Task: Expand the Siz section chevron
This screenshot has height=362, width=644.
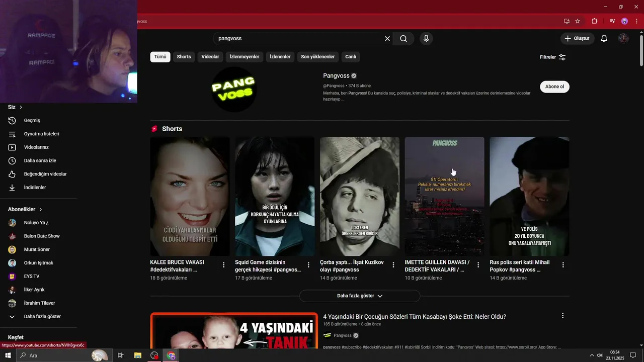Action: [x=21, y=107]
